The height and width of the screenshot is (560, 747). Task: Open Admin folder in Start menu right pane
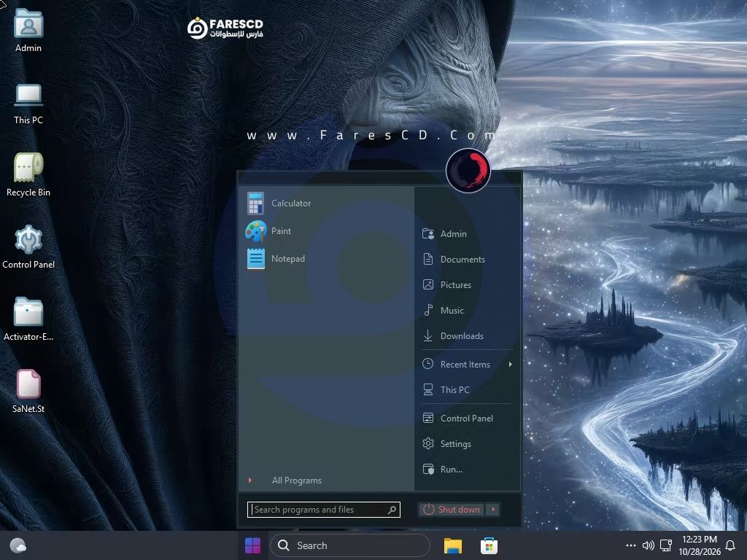[467, 234]
